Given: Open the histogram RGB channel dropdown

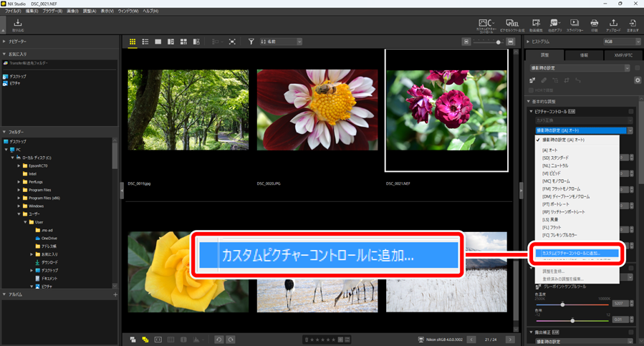Looking at the screenshot, I should 617,42.
